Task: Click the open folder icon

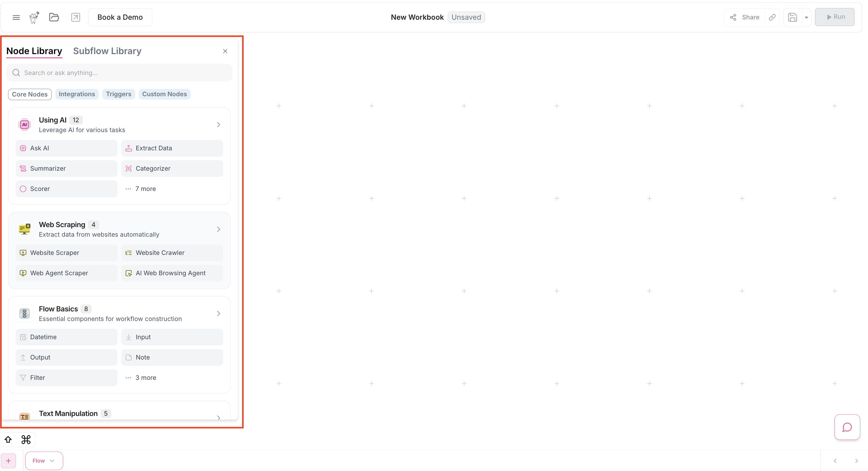Action: tap(54, 17)
